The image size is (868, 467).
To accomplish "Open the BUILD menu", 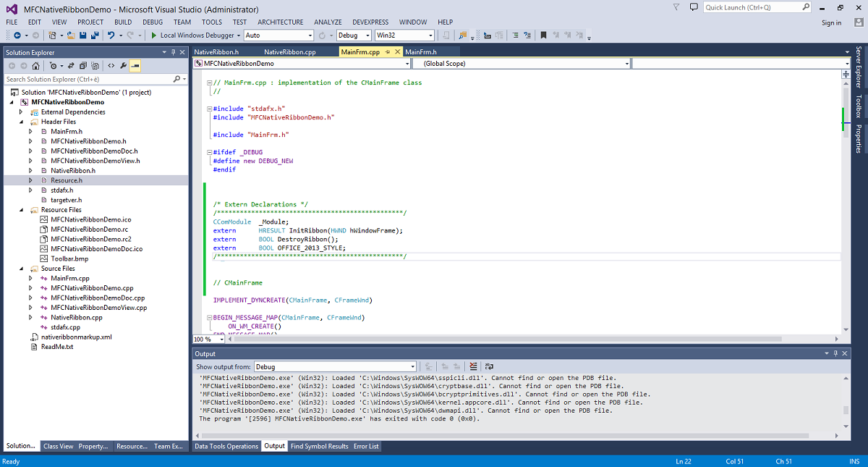I will click(123, 22).
